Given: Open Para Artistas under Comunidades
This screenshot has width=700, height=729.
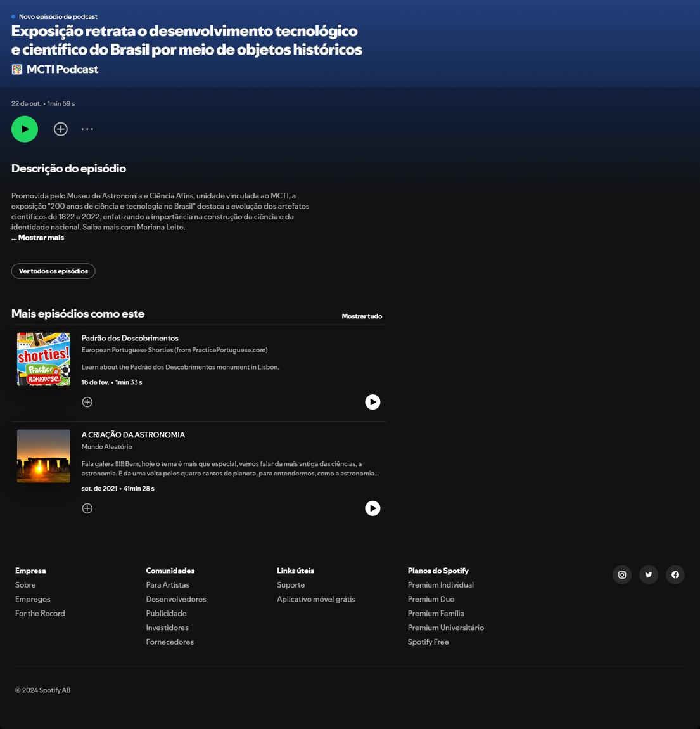Looking at the screenshot, I should point(167,584).
